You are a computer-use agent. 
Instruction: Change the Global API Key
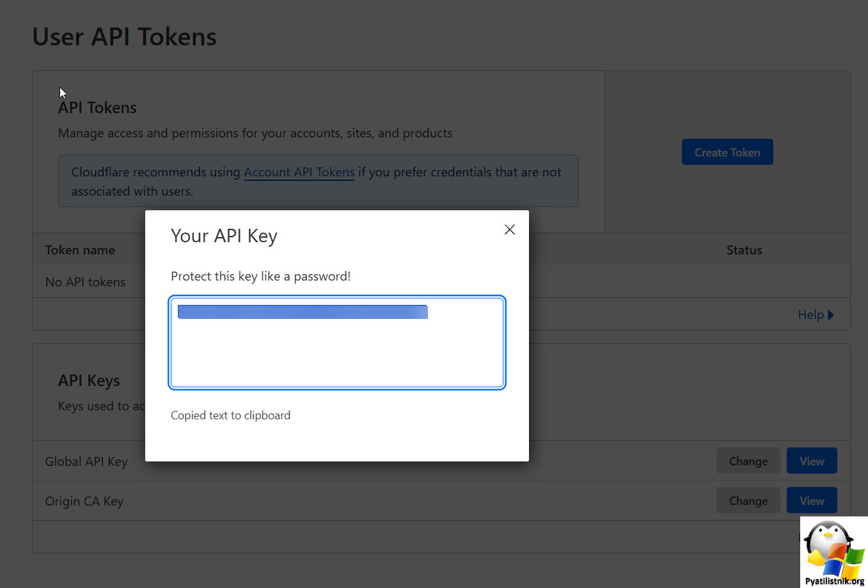click(748, 461)
